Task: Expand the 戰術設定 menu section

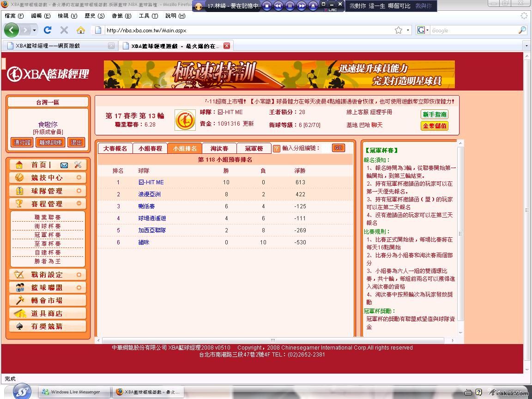Action: click(79, 275)
